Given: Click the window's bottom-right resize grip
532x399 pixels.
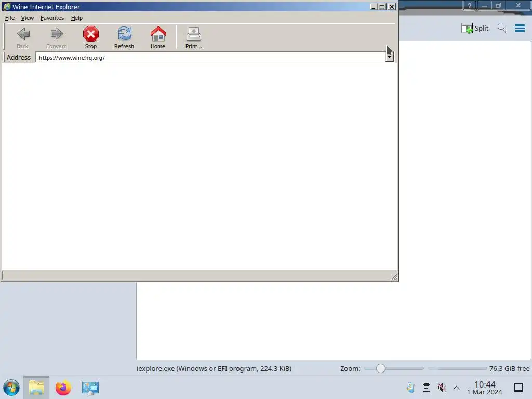Looking at the screenshot, I should pos(394,277).
